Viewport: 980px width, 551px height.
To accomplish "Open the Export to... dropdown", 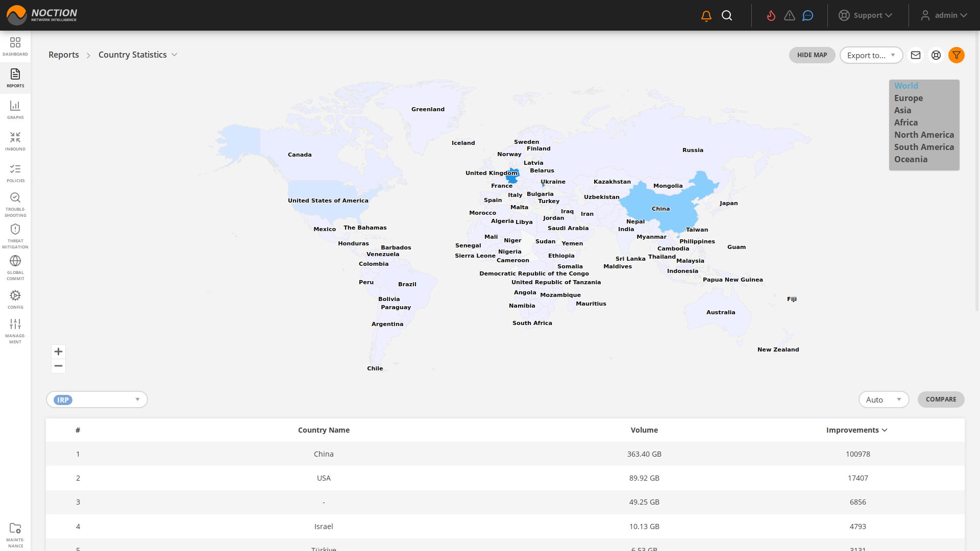I will click(871, 55).
